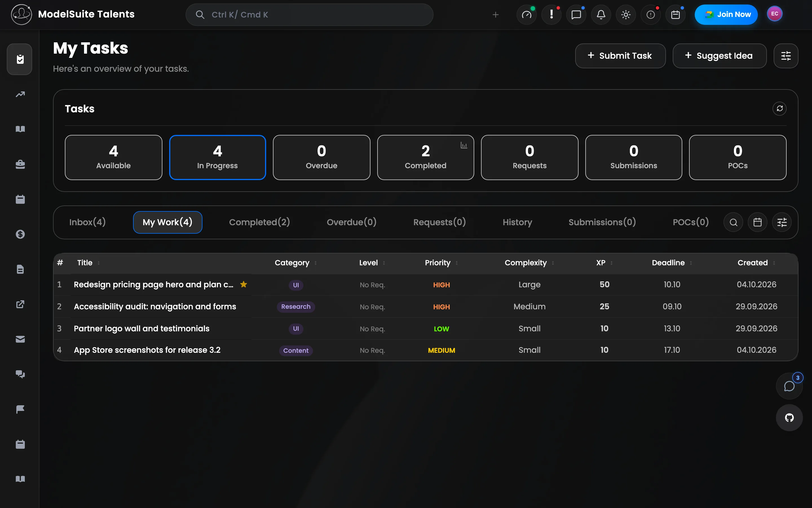Open the floating chat bubble with badge 3
The width and height of the screenshot is (812, 508).
(789, 386)
